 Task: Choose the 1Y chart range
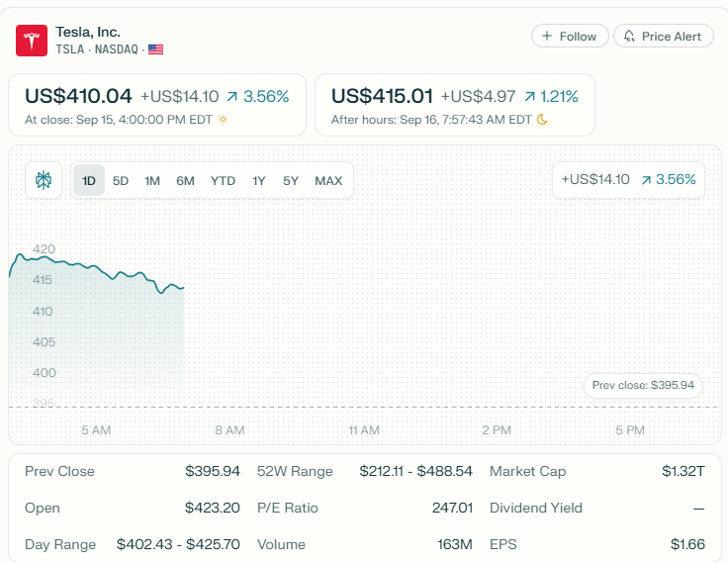tap(259, 180)
